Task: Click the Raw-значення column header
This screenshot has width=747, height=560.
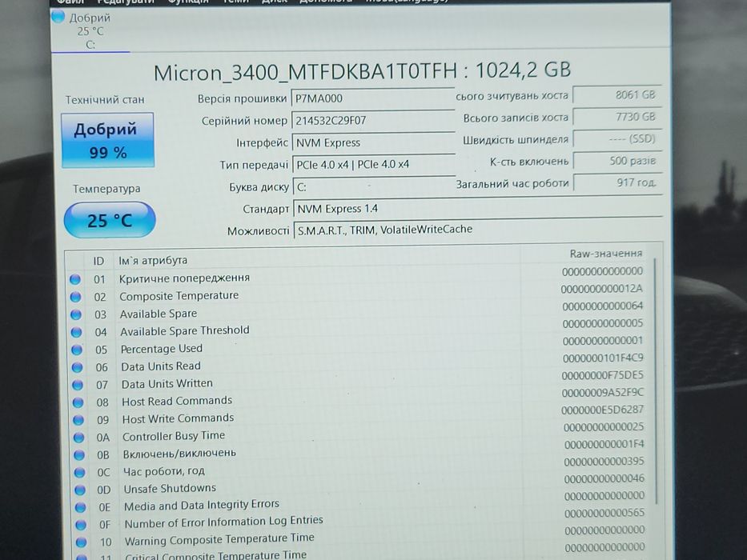Action: pyautogui.click(x=606, y=254)
